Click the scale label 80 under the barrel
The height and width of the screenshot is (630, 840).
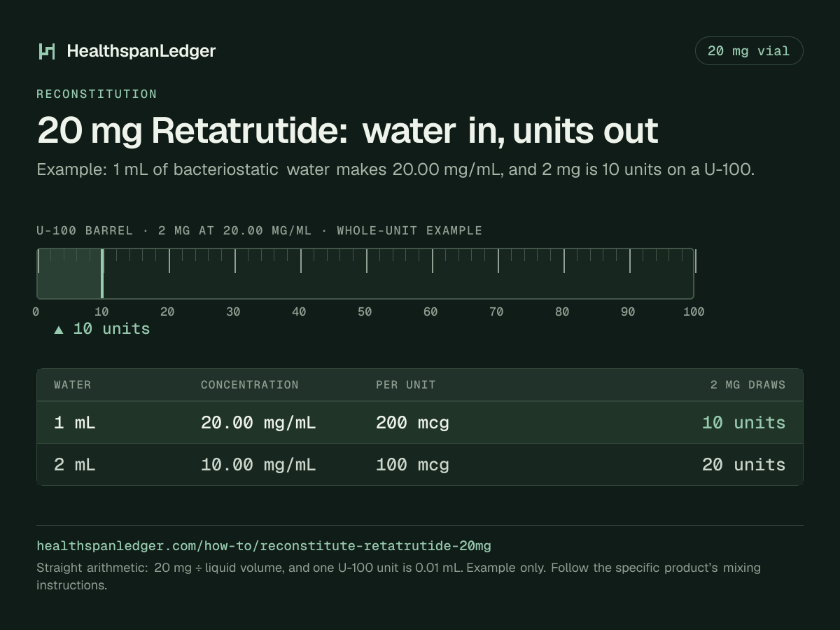click(x=562, y=311)
